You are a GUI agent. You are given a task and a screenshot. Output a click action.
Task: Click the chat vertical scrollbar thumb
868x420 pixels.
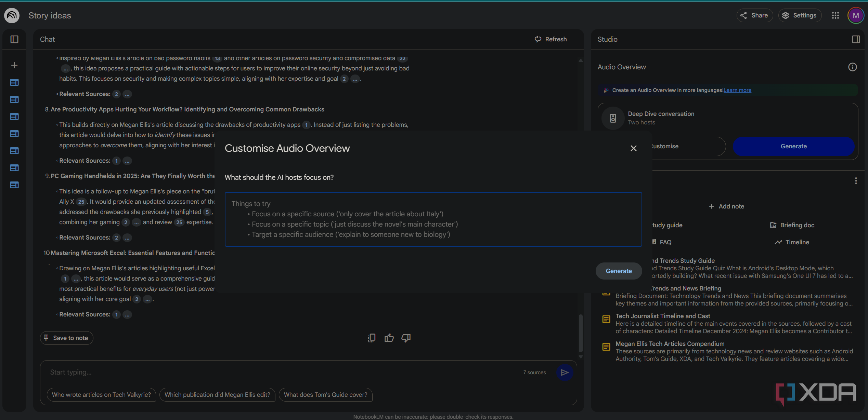(x=580, y=333)
